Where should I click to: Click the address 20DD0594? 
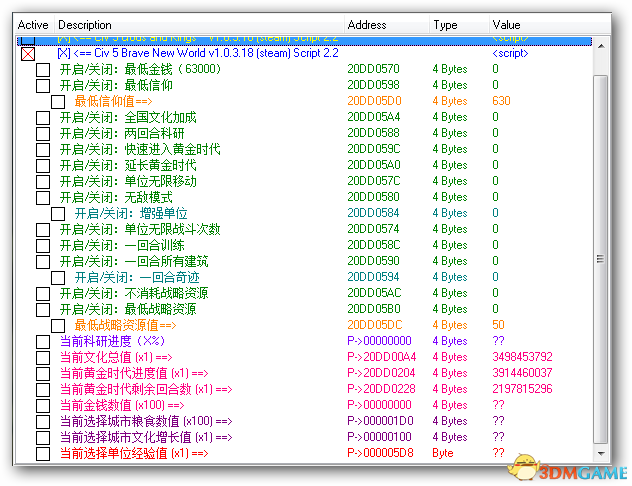tap(373, 277)
